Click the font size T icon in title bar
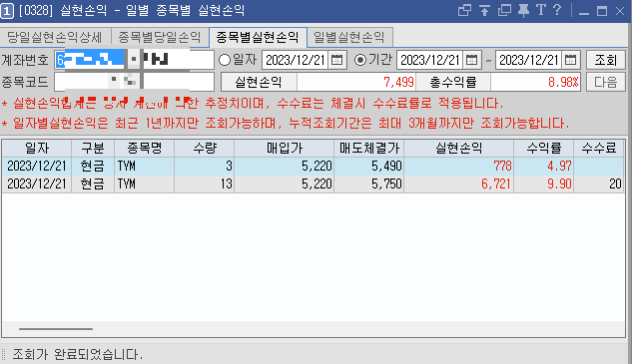 (541, 10)
